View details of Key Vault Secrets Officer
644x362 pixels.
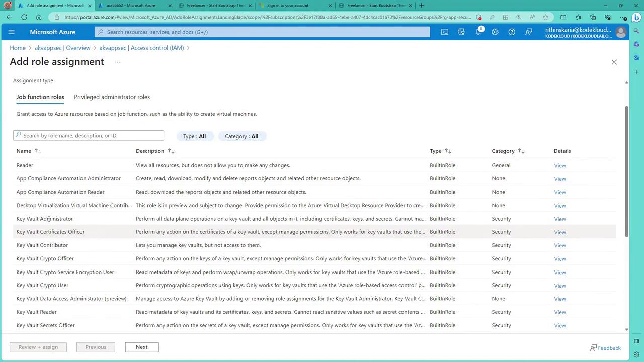pyautogui.click(x=560, y=325)
